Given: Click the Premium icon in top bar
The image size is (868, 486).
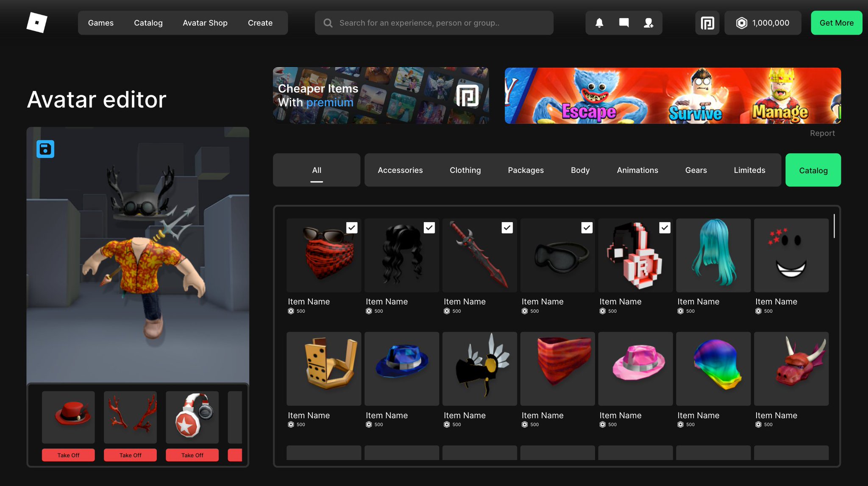Looking at the screenshot, I should pyautogui.click(x=707, y=23).
